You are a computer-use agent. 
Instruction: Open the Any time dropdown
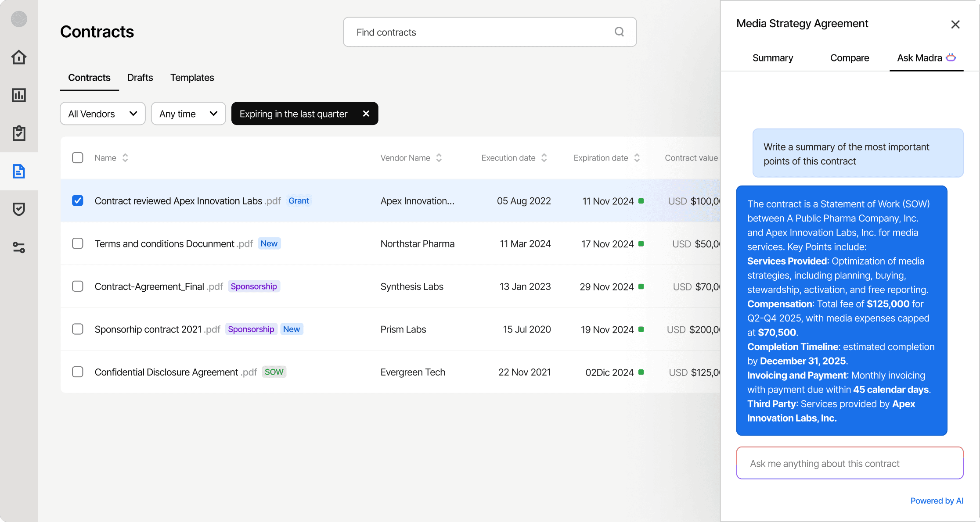coord(188,114)
